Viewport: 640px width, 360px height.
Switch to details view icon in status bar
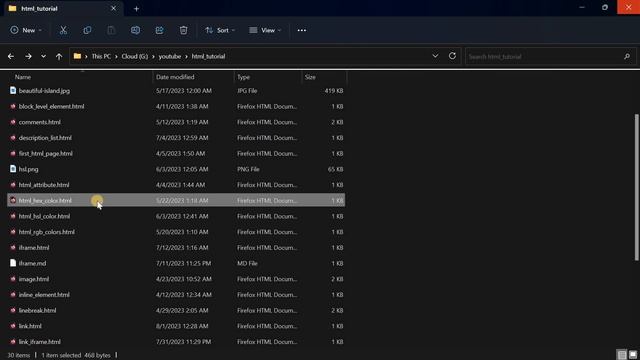point(622,355)
